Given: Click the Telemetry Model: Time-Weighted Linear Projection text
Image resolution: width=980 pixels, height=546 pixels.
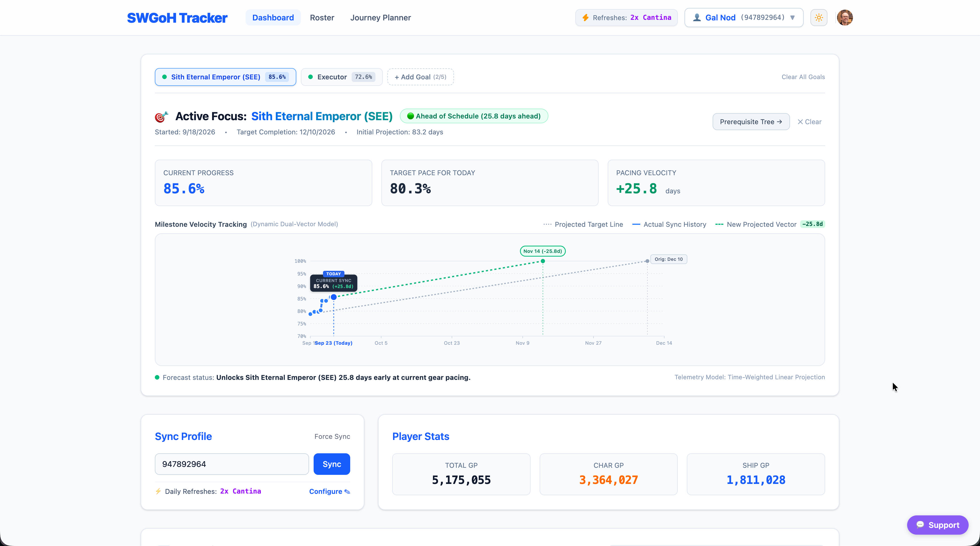Looking at the screenshot, I should click(749, 377).
